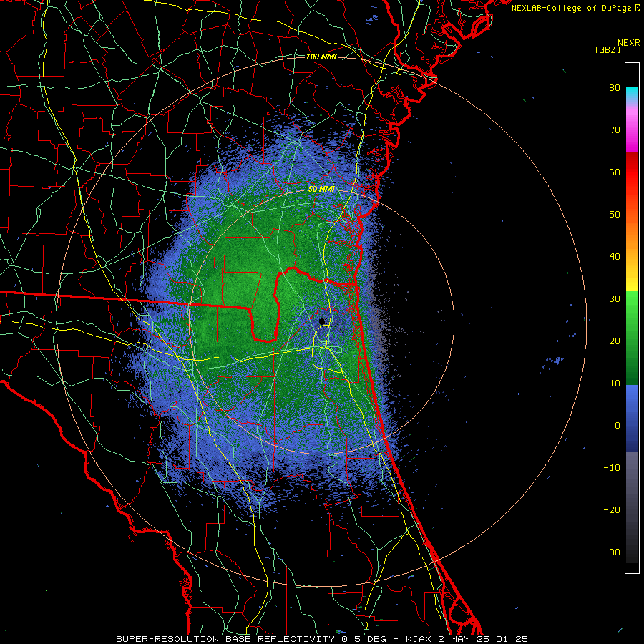
Task: Click the 0.5 DEG elevation text in caption
Action: coord(364,639)
